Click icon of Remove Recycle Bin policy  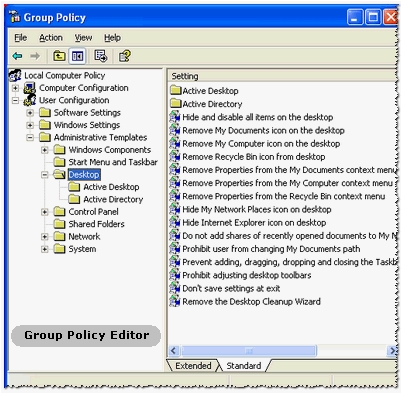pos(174,157)
